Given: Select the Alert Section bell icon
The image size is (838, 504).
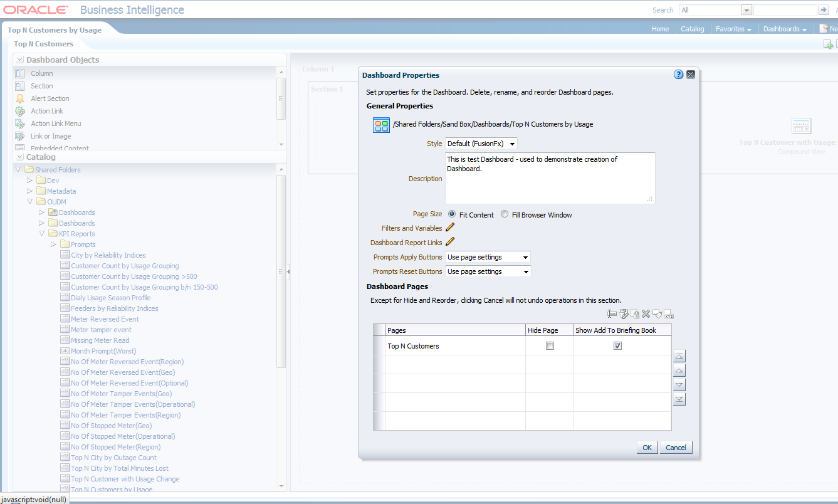Looking at the screenshot, I should (x=20, y=98).
